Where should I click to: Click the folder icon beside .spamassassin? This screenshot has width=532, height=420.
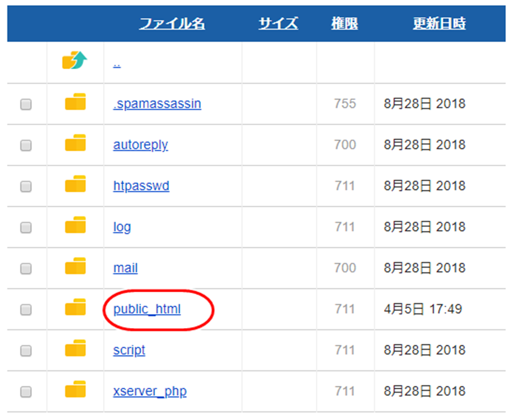click(x=74, y=103)
